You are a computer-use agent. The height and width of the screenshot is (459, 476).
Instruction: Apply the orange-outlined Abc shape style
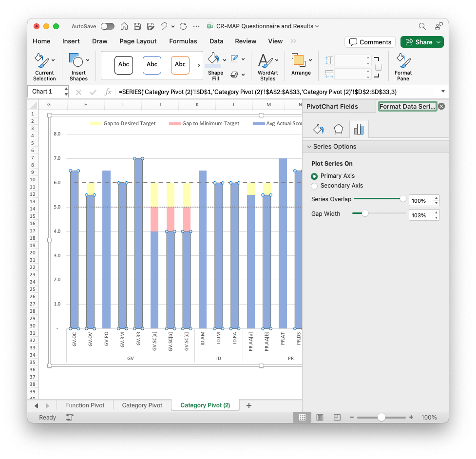coord(180,65)
